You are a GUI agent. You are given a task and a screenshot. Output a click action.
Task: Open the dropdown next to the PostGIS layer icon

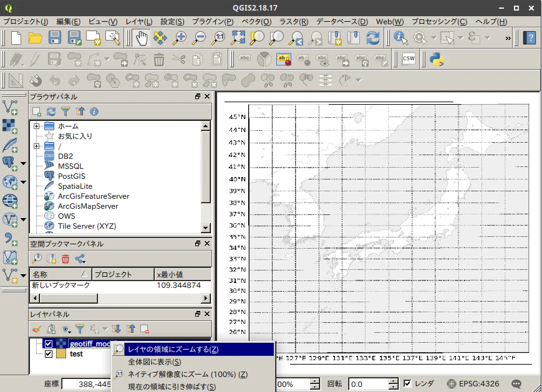pyautogui.click(x=23, y=163)
